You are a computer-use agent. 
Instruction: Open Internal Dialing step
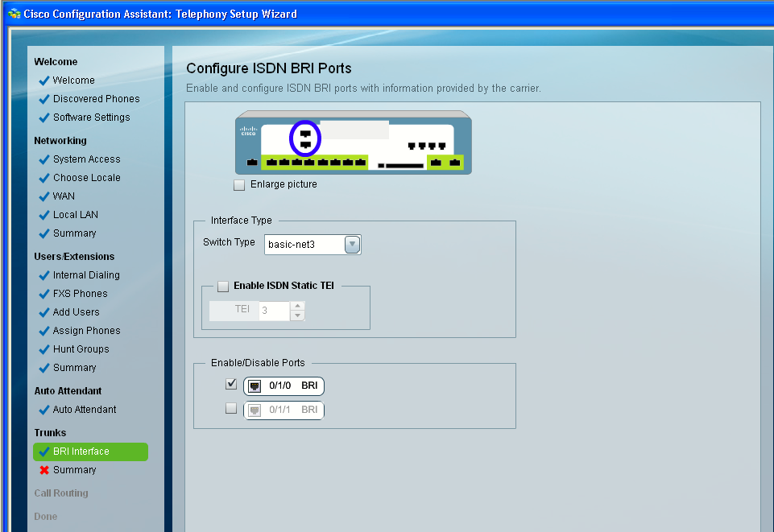pos(86,275)
